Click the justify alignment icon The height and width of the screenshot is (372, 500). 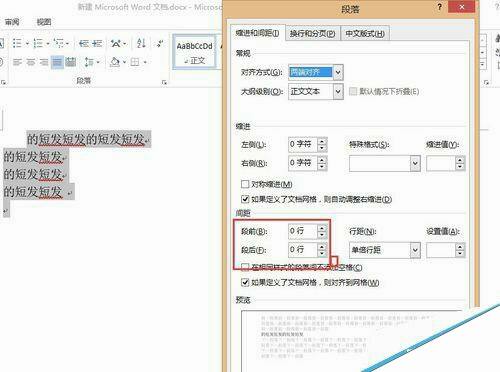pyautogui.click(x=57, y=62)
